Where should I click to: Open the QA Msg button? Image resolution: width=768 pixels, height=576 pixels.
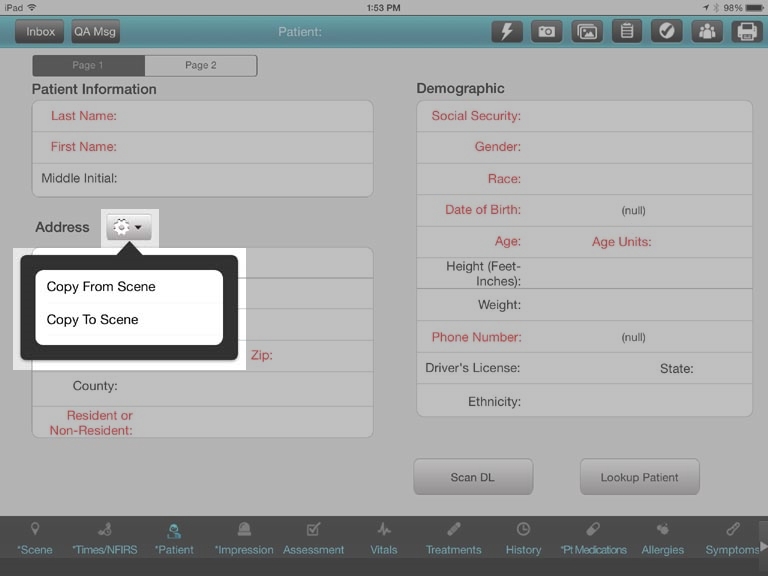(x=96, y=32)
